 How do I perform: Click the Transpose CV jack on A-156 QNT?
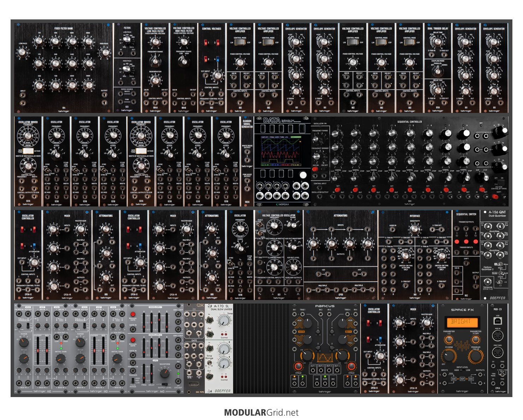click(x=488, y=282)
